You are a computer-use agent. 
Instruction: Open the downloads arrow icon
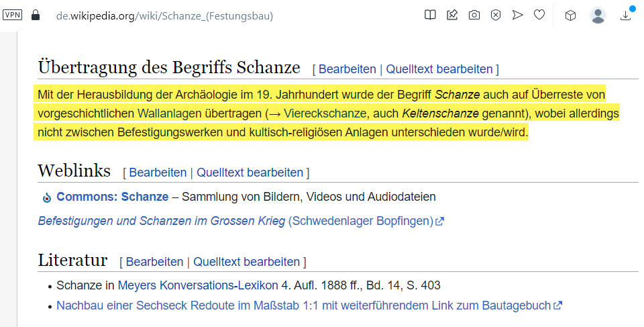[626, 15]
